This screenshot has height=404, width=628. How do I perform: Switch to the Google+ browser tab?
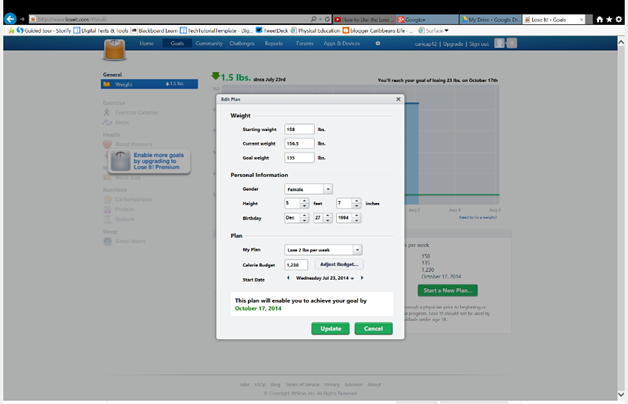(427, 19)
